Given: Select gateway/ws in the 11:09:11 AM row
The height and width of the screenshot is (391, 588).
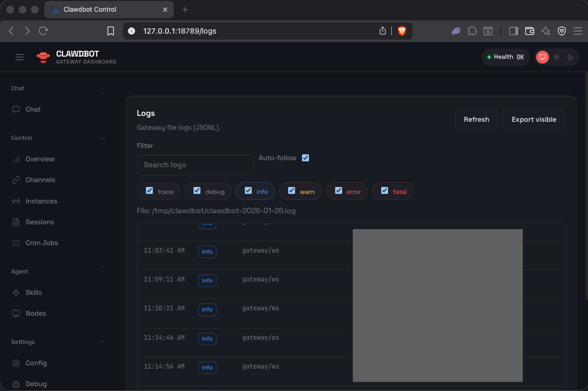Looking at the screenshot, I should pos(261,279).
